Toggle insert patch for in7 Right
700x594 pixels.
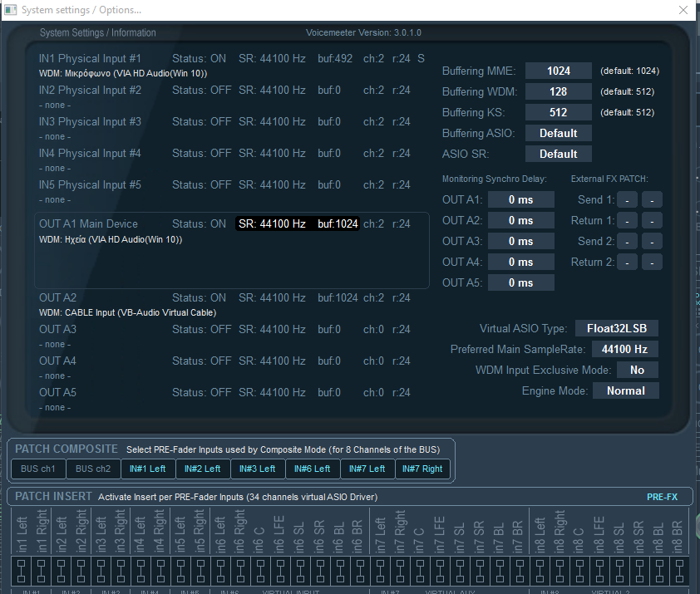tap(400, 570)
